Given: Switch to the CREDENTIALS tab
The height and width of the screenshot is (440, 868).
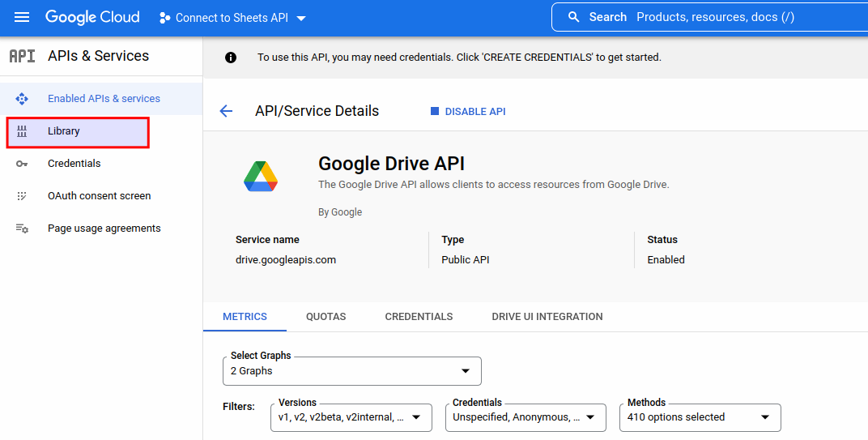Looking at the screenshot, I should pos(419,316).
